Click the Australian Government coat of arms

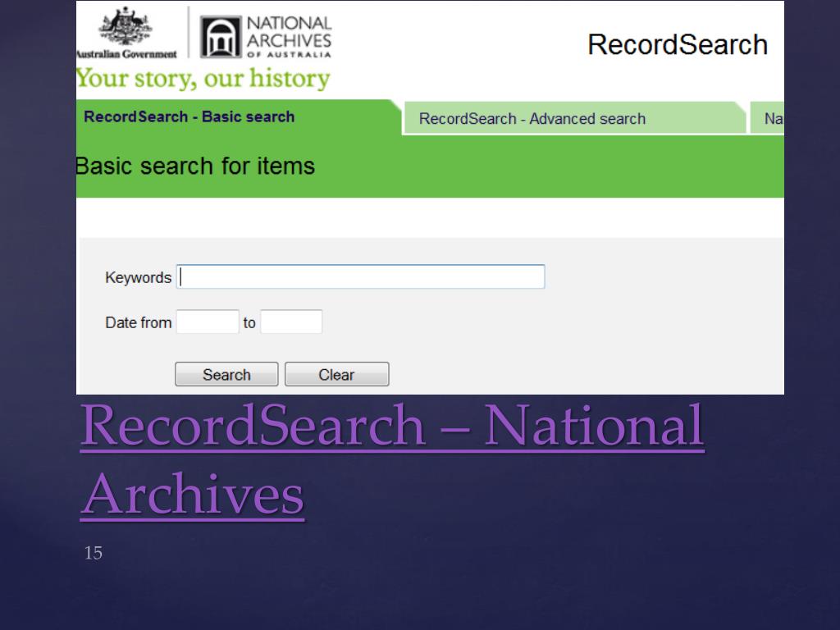pyautogui.click(x=126, y=25)
